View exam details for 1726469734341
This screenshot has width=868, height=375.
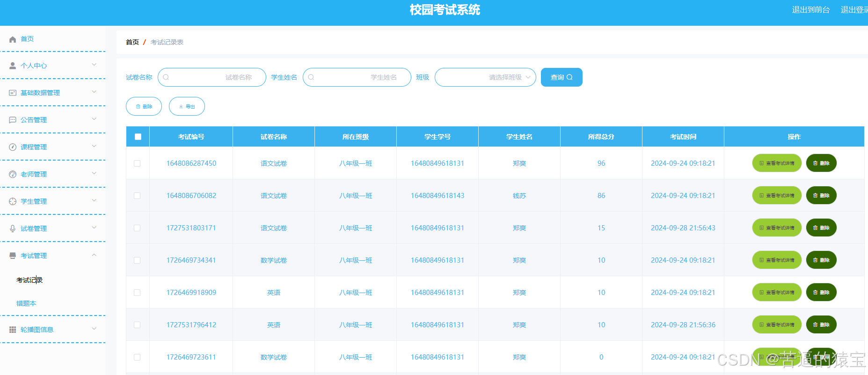pyautogui.click(x=777, y=260)
